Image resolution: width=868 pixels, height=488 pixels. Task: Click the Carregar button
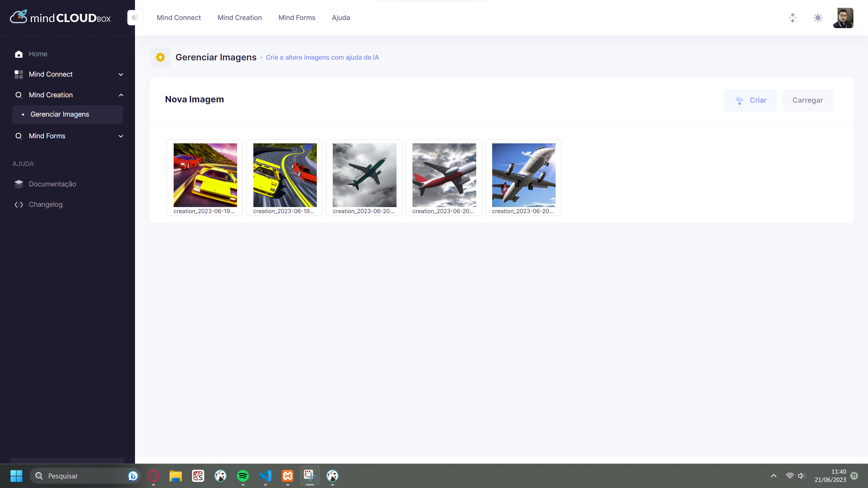click(808, 100)
